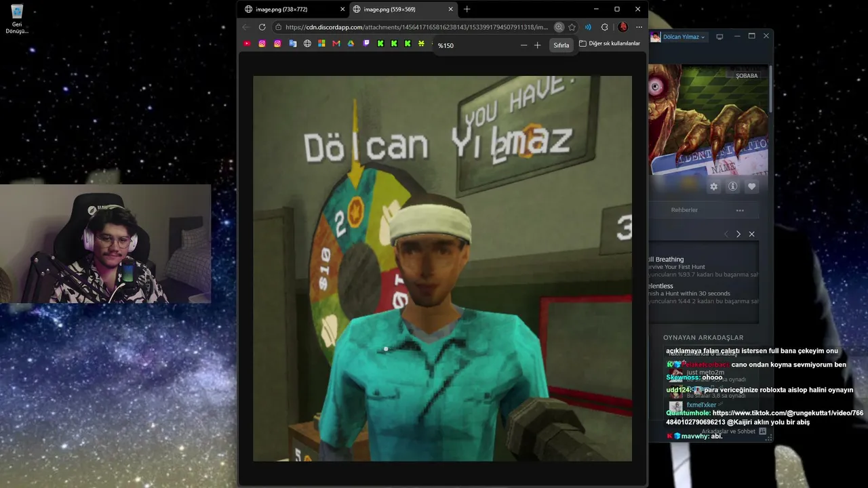
Task: Open the Google Drive bookmark
Action: pos(351,43)
